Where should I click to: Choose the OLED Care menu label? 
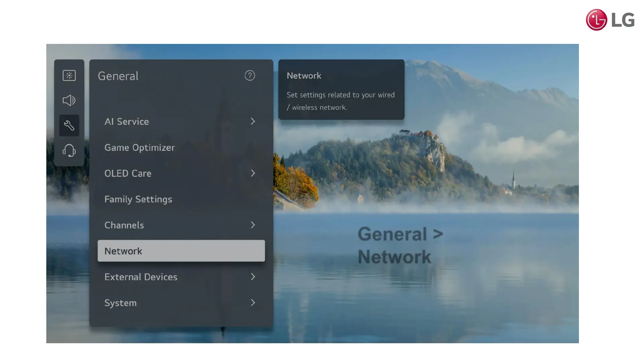[128, 174]
